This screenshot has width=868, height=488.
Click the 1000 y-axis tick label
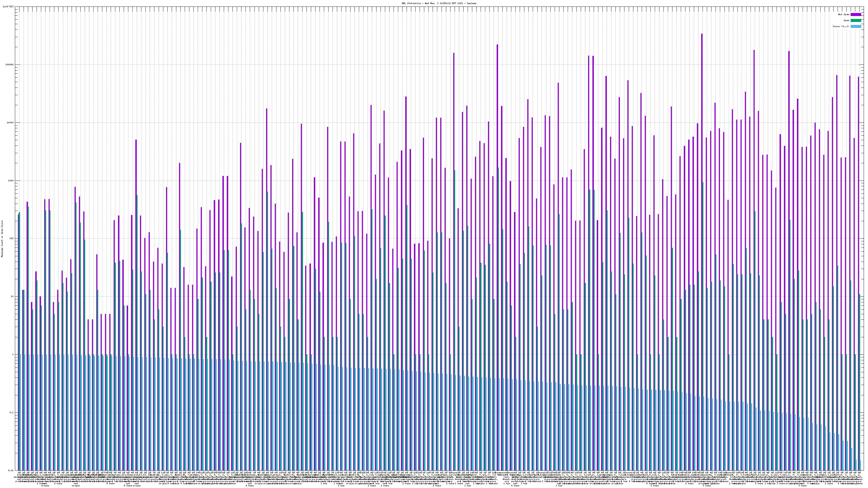click(11, 181)
